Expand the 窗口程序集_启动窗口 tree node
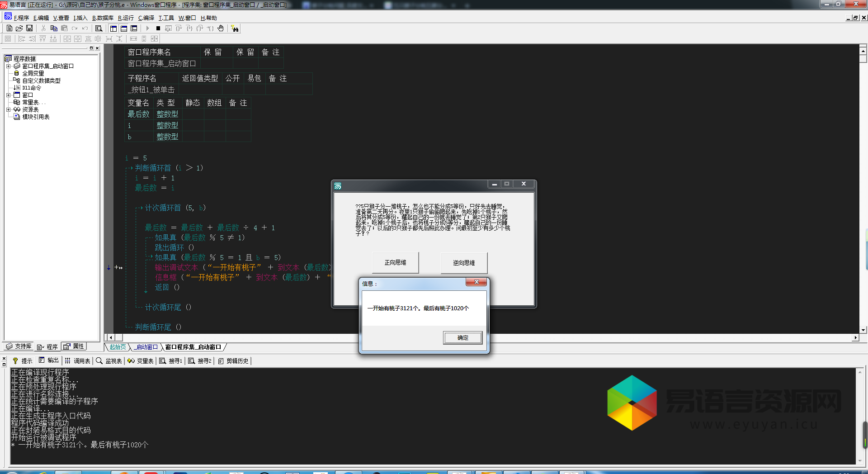This screenshot has width=868, height=474. click(x=8, y=66)
